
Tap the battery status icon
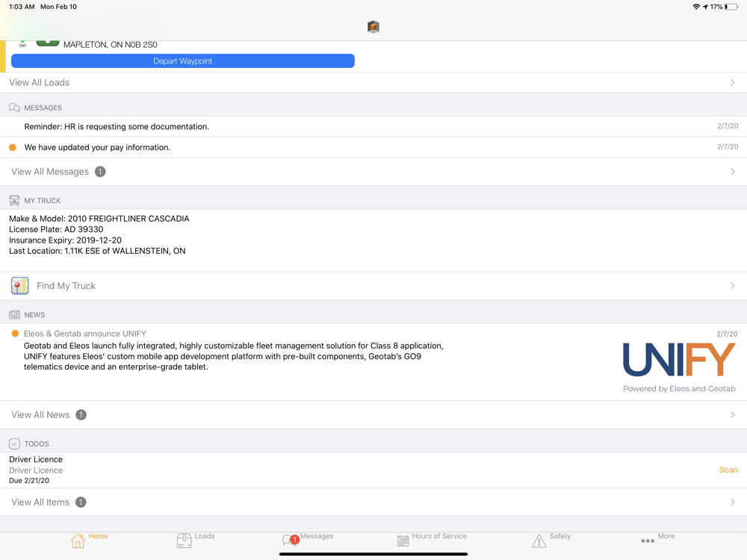pos(732,7)
